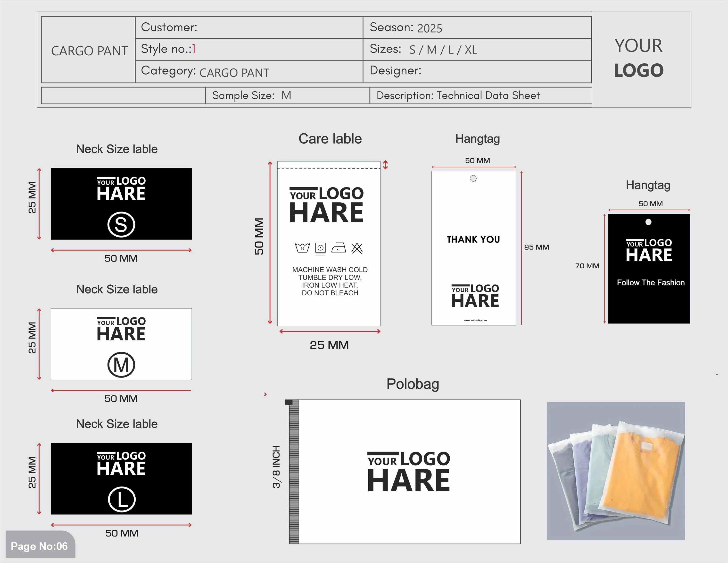
Task: Click the black hangtag hole dot
Action: (x=648, y=222)
